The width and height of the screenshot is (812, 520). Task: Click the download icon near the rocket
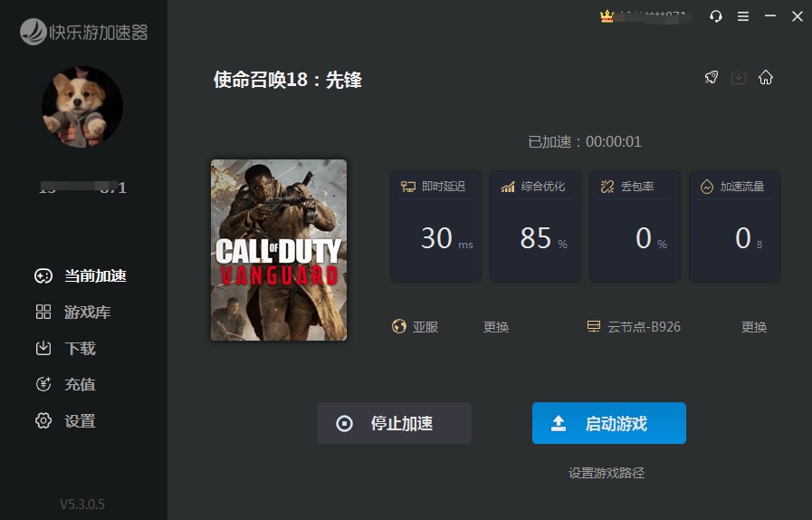[739, 77]
